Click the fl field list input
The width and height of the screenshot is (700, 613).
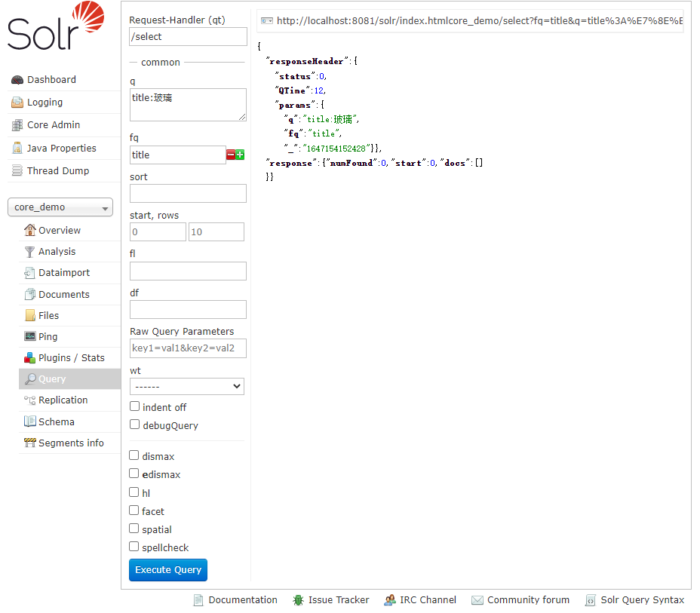coord(188,271)
